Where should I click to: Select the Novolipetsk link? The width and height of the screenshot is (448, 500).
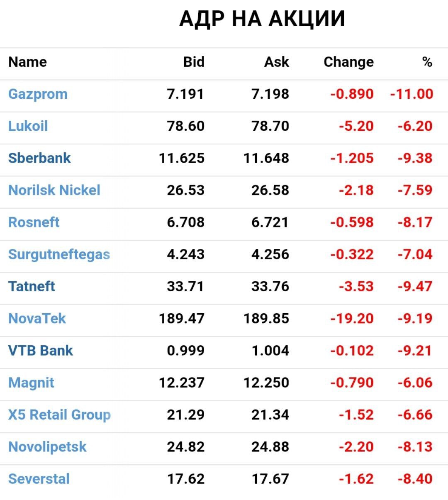pos(47,447)
